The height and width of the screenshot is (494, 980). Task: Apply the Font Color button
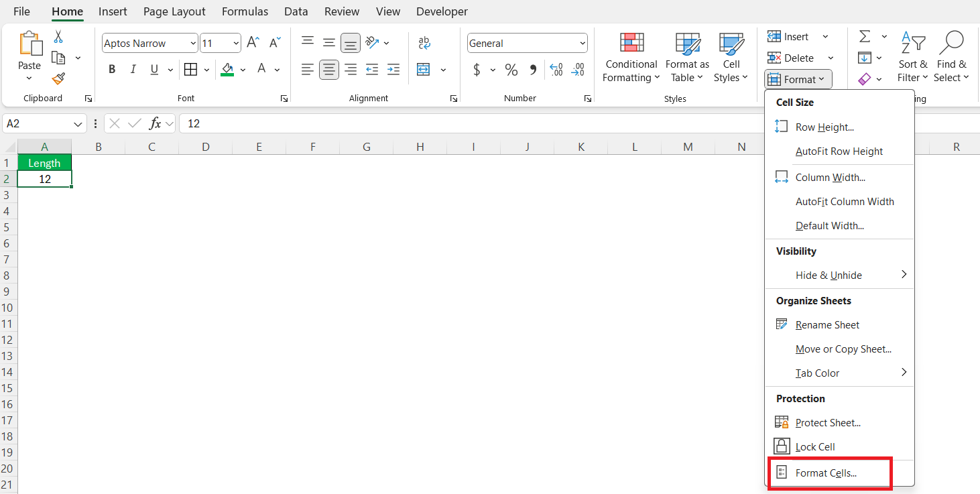pos(261,69)
